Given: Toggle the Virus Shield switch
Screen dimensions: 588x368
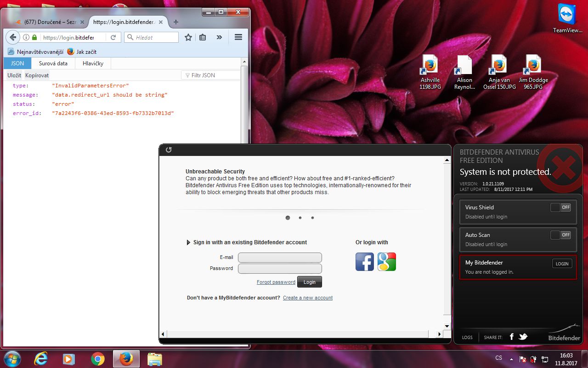Looking at the screenshot, I should point(561,207).
